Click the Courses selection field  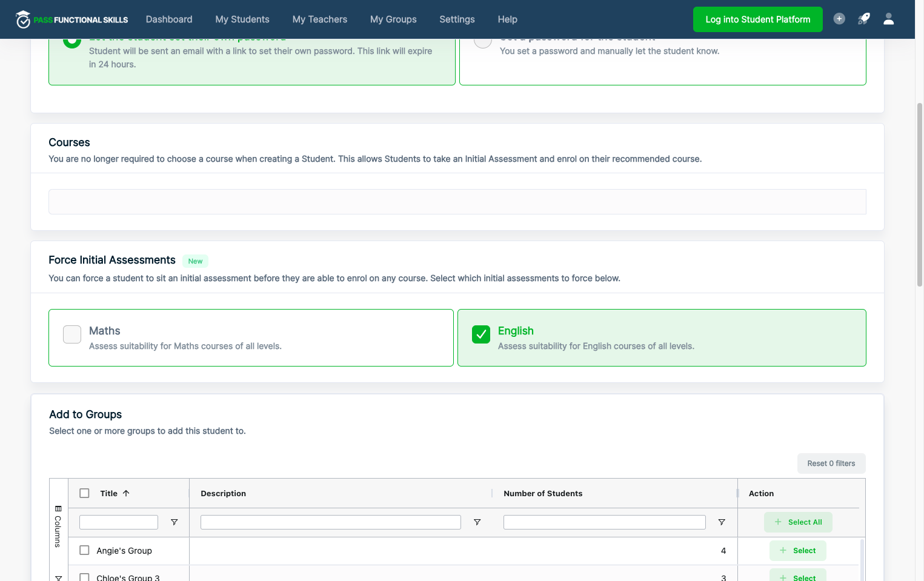[457, 202]
